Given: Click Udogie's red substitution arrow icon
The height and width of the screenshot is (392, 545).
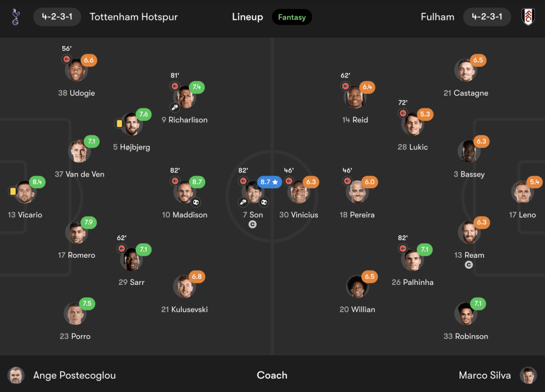Looking at the screenshot, I should pos(67,59).
